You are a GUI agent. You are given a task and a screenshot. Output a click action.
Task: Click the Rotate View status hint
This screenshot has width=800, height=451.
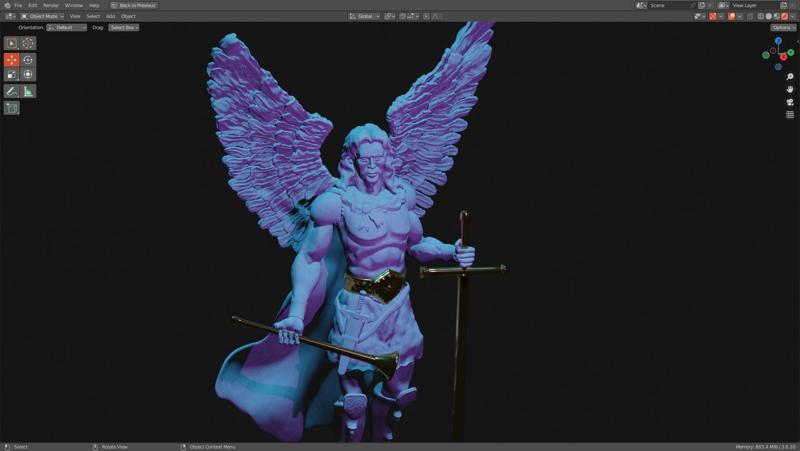[114, 447]
